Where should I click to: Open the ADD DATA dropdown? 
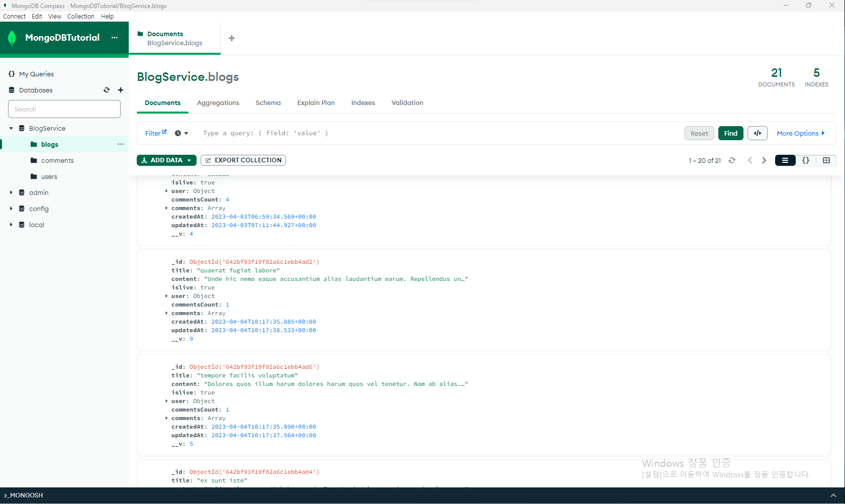point(166,160)
